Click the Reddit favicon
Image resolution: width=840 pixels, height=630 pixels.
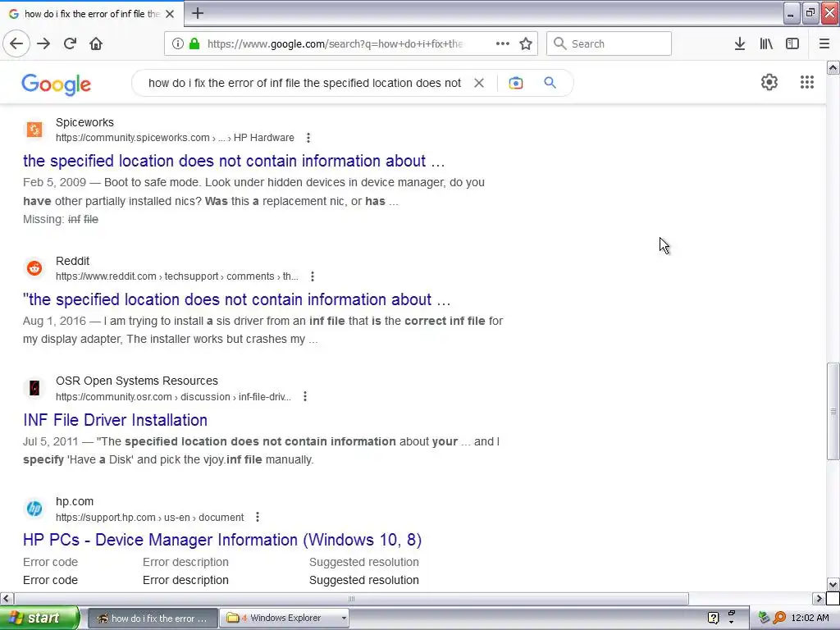(x=34, y=268)
